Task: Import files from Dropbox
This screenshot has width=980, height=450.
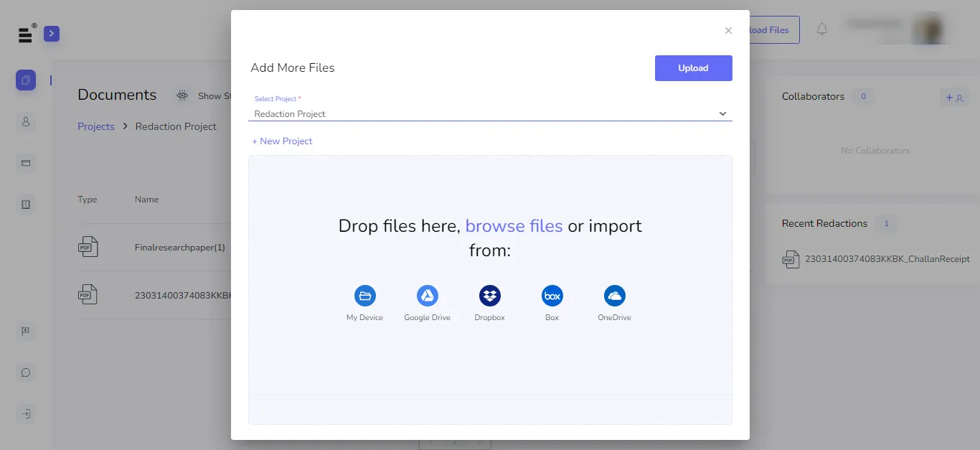Action: click(x=490, y=296)
